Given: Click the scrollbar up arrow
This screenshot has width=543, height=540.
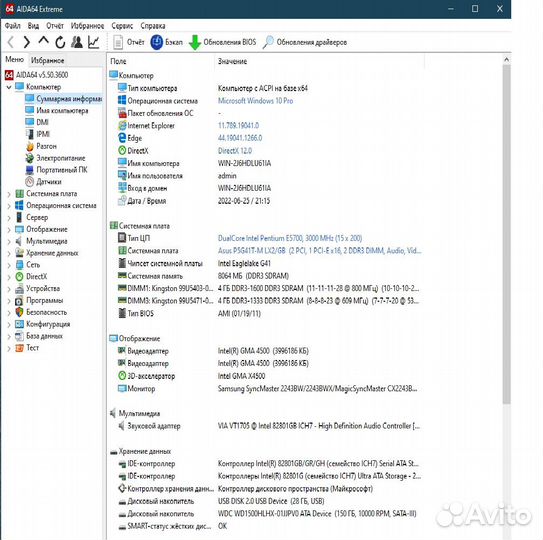Looking at the screenshot, I should point(506,60).
